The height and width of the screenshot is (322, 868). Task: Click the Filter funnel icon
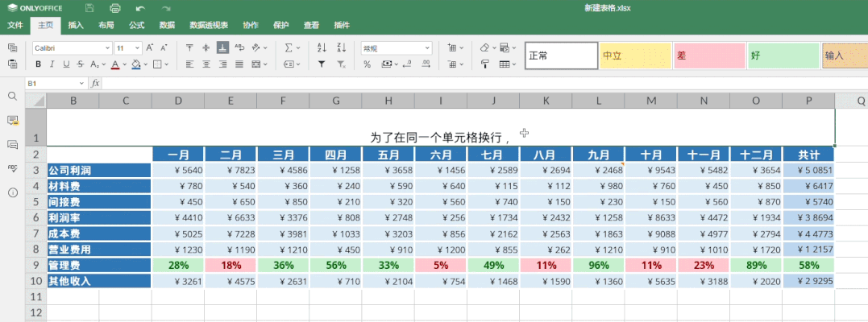(x=322, y=64)
